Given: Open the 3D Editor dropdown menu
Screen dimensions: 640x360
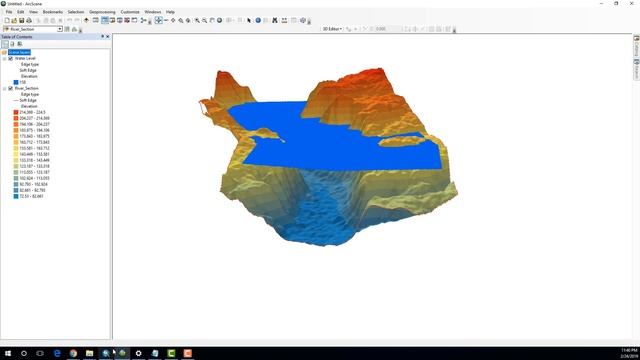Looking at the screenshot, I should [332, 29].
